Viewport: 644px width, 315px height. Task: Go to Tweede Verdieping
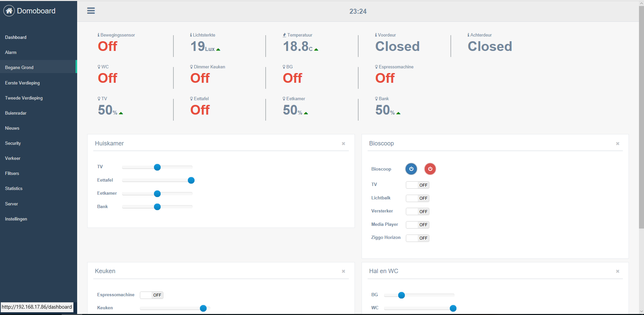[x=39, y=98]
